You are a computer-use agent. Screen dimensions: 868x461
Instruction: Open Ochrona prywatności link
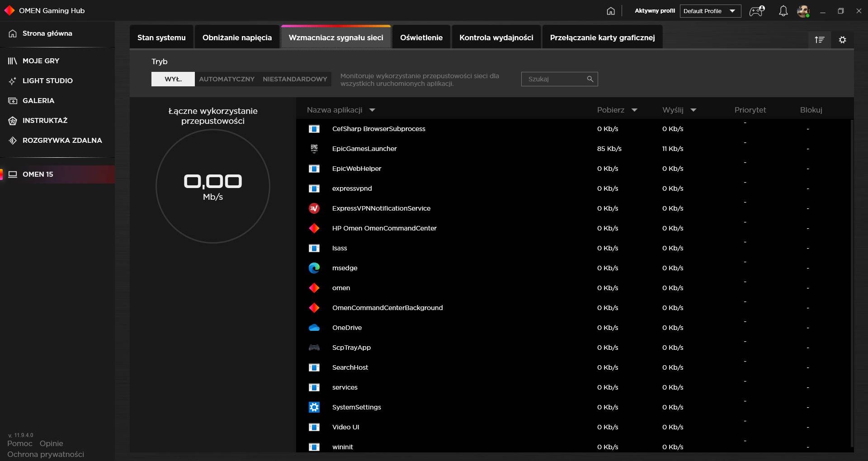click(x=46, y=454)
